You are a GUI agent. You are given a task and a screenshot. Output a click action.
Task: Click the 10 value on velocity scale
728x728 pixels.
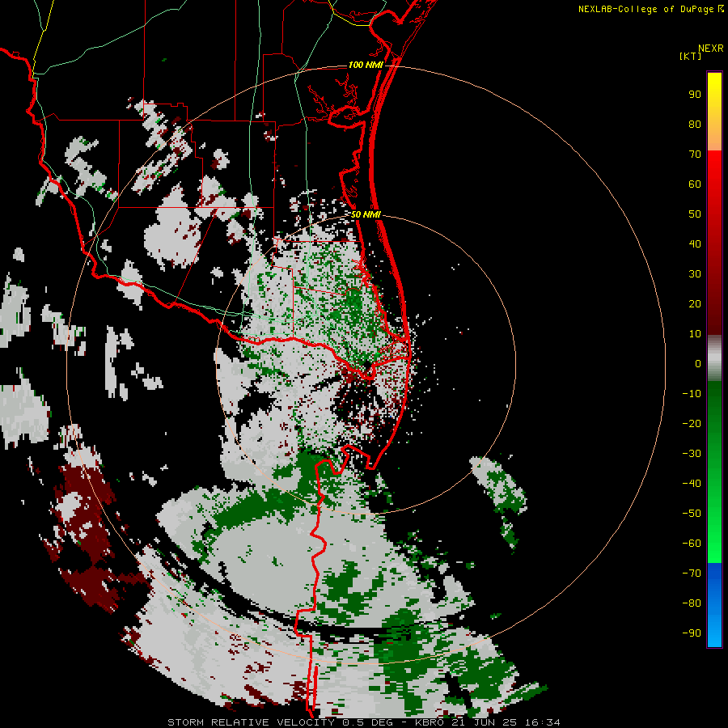(x=695, y=334)
